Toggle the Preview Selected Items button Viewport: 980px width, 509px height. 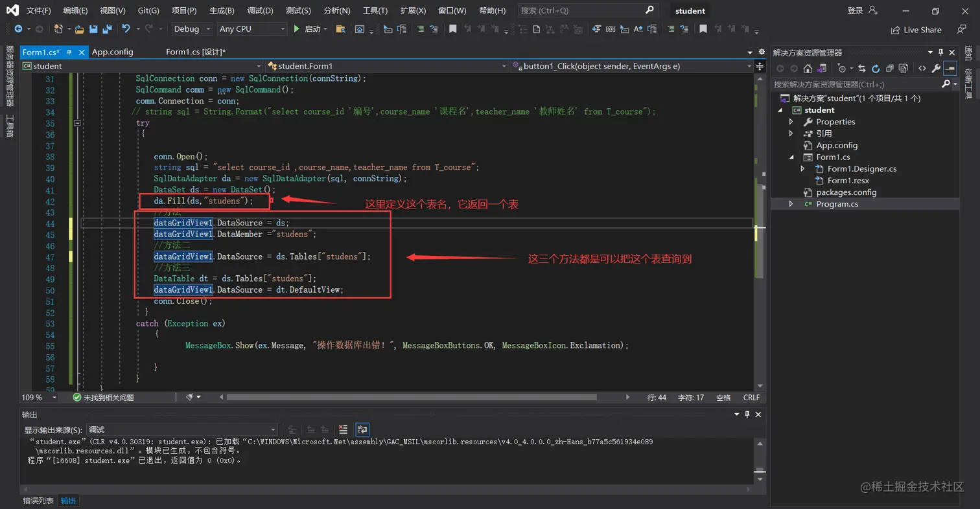(950, 69)
